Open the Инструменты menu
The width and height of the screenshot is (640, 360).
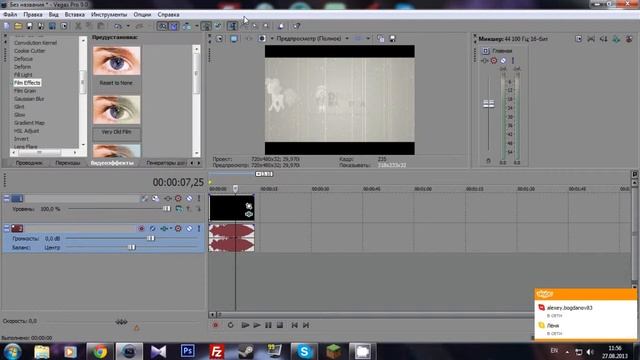[x=109, y=14]
